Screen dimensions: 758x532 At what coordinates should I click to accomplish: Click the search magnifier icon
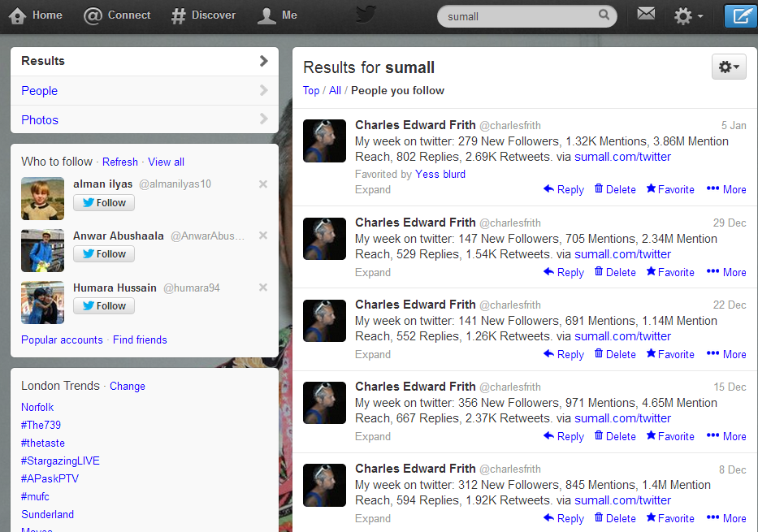(604, 15)
